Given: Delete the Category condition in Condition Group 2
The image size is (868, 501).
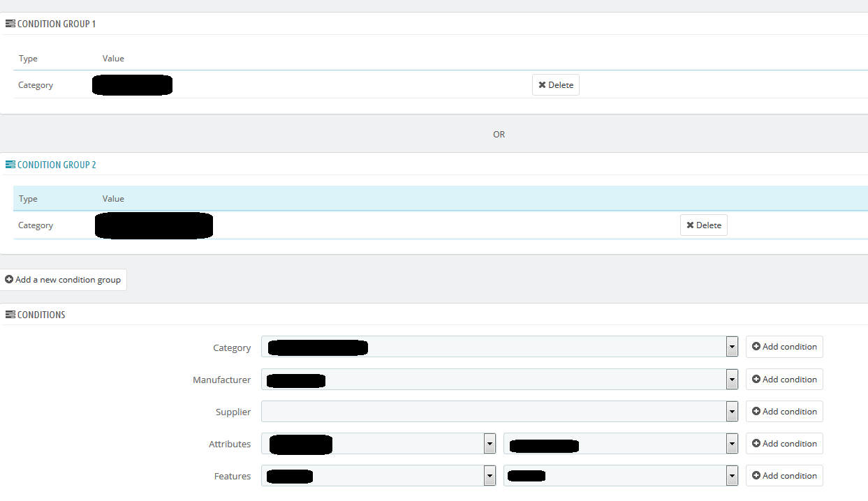Looking at the screenshot, I should pos(703,225).
